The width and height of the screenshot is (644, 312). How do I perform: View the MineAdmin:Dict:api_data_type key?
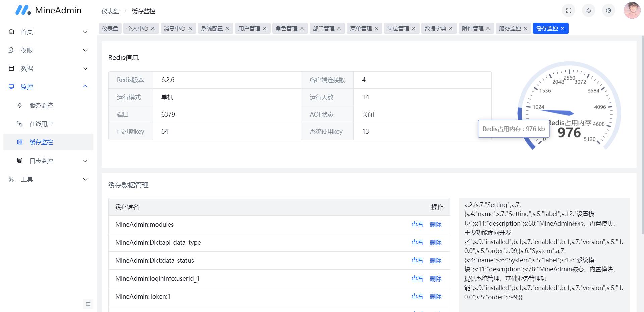(417, 243)
